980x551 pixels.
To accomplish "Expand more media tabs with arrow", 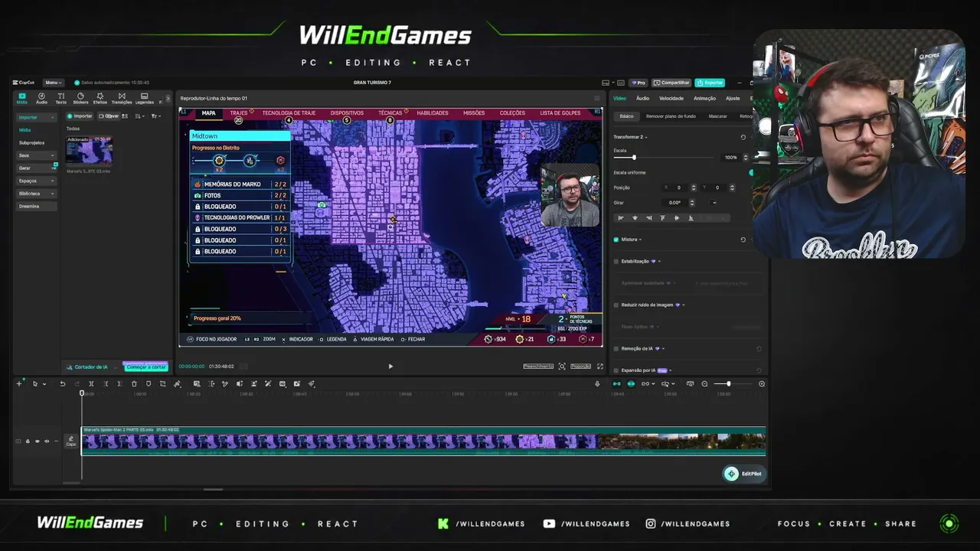I will point(168,99).
